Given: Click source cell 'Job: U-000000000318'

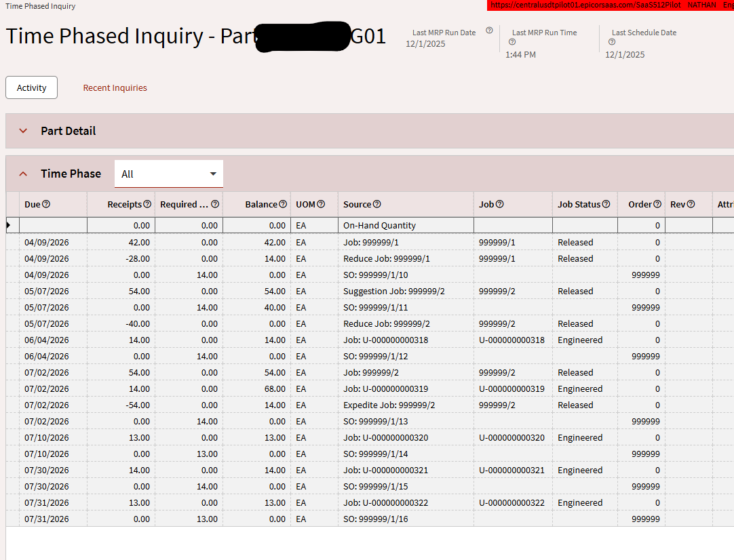Looking at the screenshot, I should (406, 340).
